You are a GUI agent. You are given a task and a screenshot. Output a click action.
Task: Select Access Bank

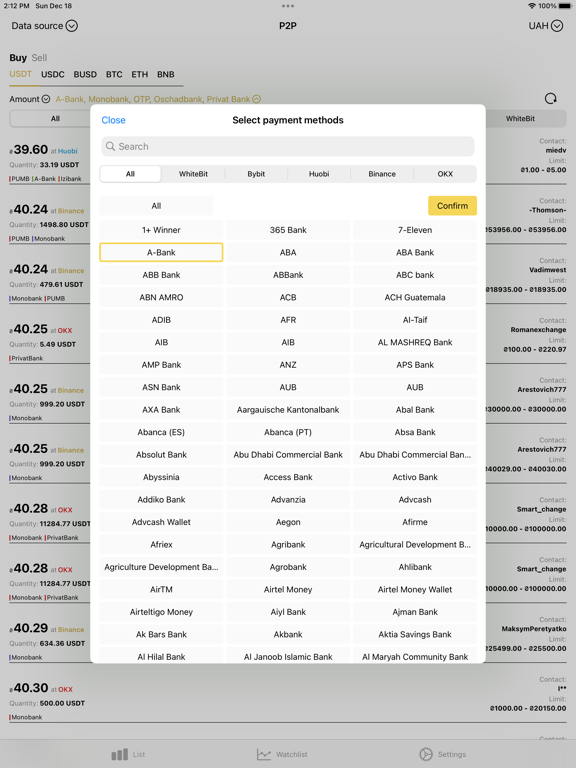coord(288,477)
